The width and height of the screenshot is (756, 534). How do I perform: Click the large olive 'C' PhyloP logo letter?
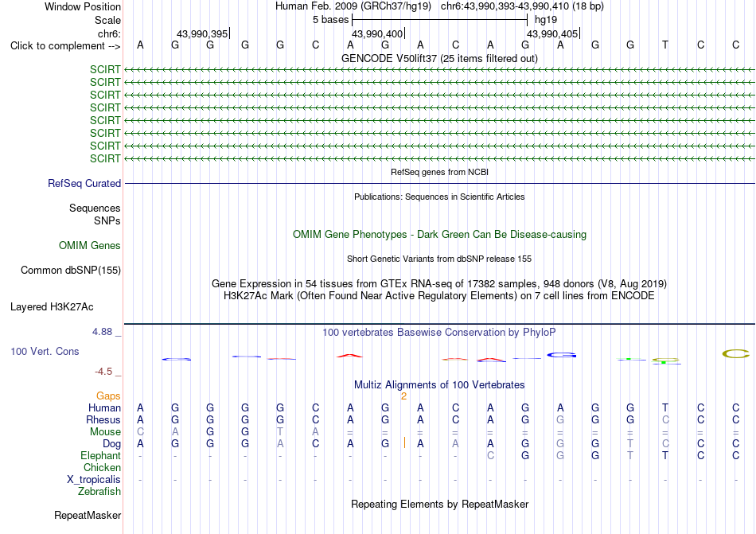pos(736,354)
